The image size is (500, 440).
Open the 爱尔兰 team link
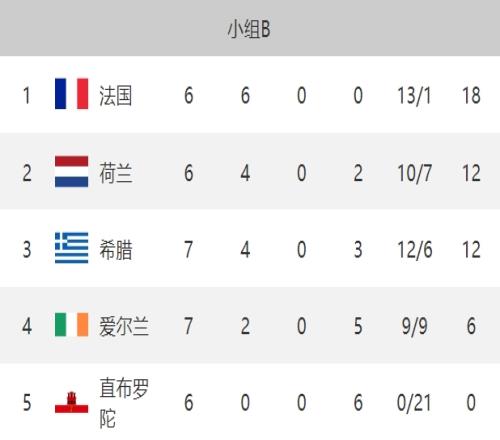click(124, 326)
